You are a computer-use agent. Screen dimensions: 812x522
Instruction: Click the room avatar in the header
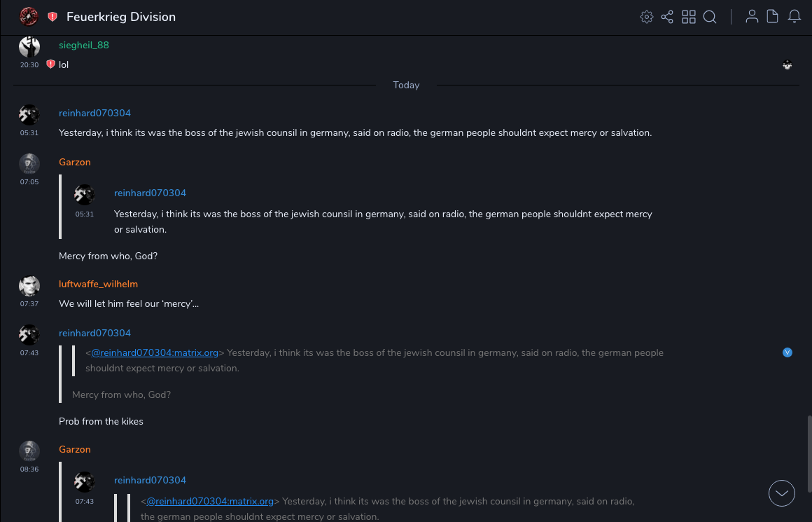pyautogui.click(x=29, y=17)
